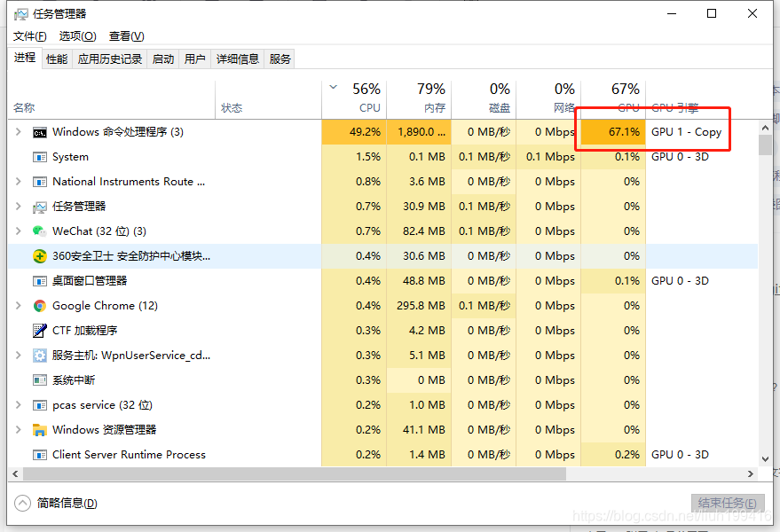This screenshot has width=780, height=532.
Task: Expand the National Instruments Route group
Action: tap(19, 182)
